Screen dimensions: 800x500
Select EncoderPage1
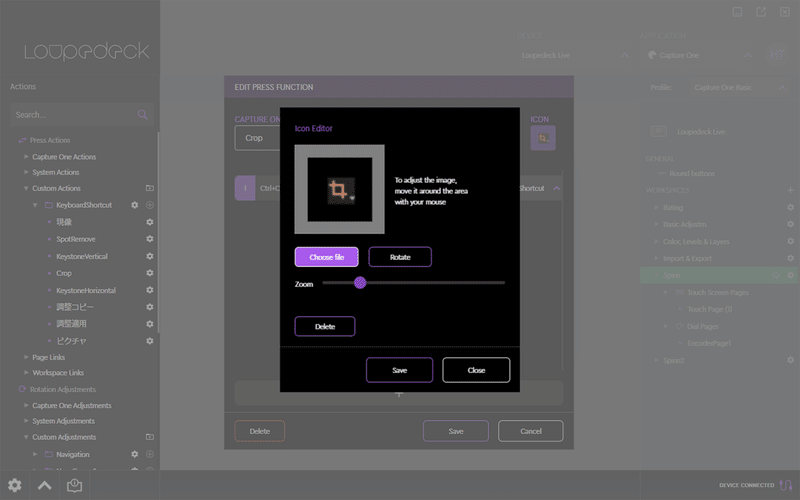(x=709, y=343)
